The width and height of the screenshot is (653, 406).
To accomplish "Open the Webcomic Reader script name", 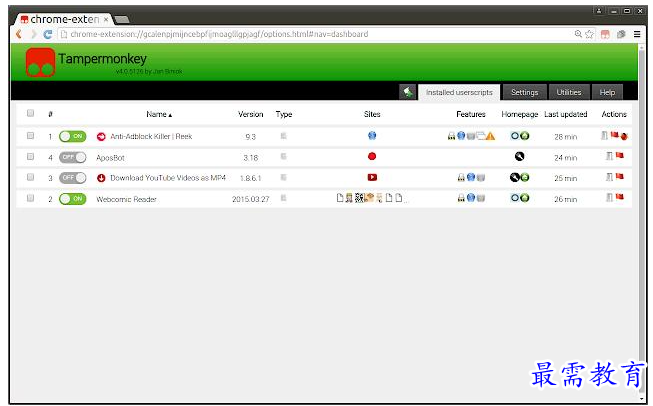I will tap(126, 199).
